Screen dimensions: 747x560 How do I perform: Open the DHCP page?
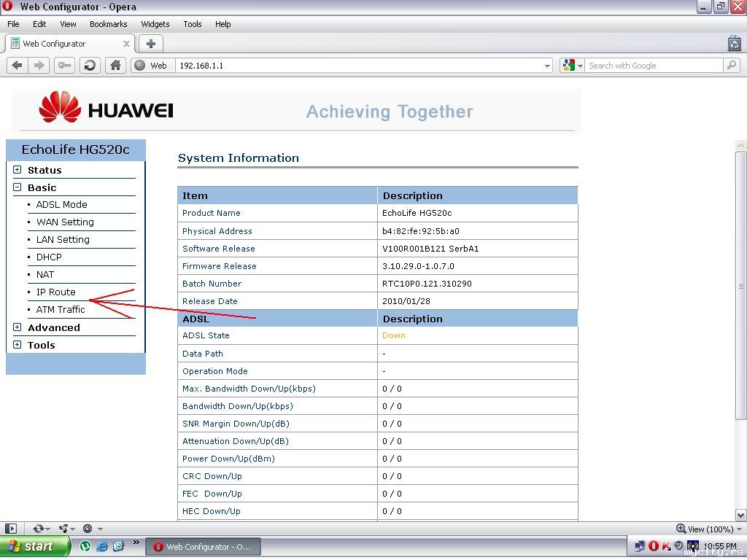49,257
